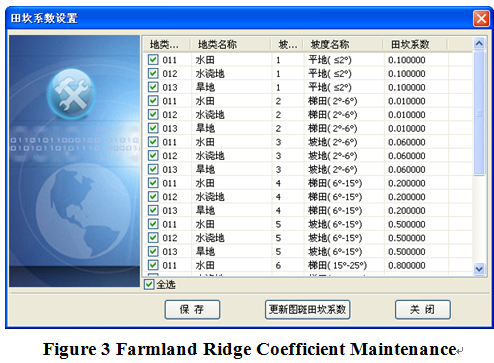Click the 保存 (Save) button
Viewport: 494px width, 363px height.
[192, 310]
